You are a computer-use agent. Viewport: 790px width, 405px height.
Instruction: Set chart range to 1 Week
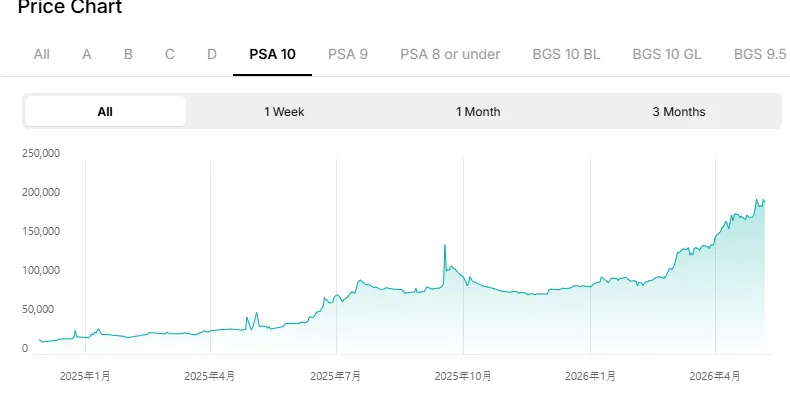click(284, 111)
